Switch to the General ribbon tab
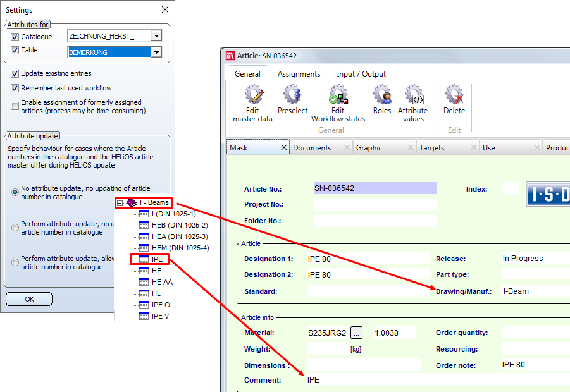Viewport: 570px width, 392px height. (x=247, y=74)
